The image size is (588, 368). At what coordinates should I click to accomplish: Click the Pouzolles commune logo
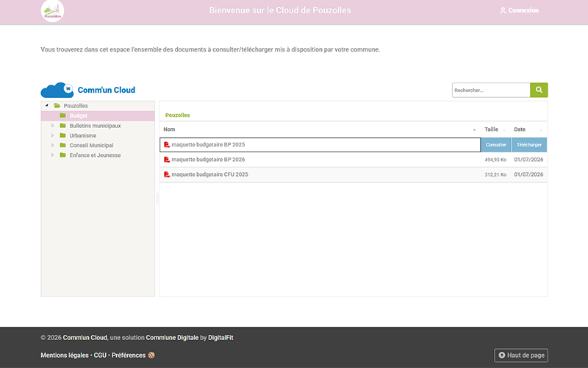52,11
